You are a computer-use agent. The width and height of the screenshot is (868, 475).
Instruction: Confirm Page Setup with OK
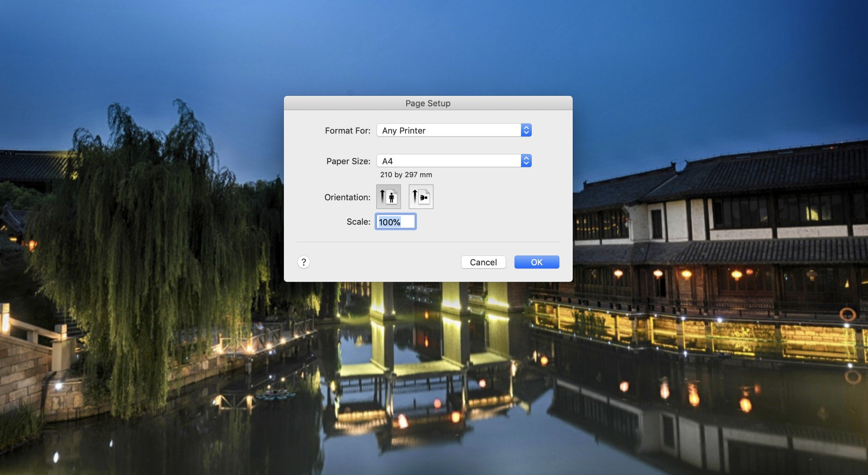pyautogui.click(x=537, y=262)
